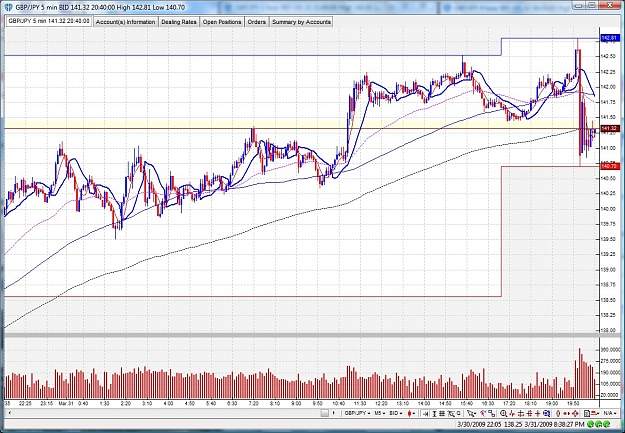Image resolution: width=625 pixels, height=433 pixels.
Task: Click the red crosshair plus icon
Action: tap(538, 413)
